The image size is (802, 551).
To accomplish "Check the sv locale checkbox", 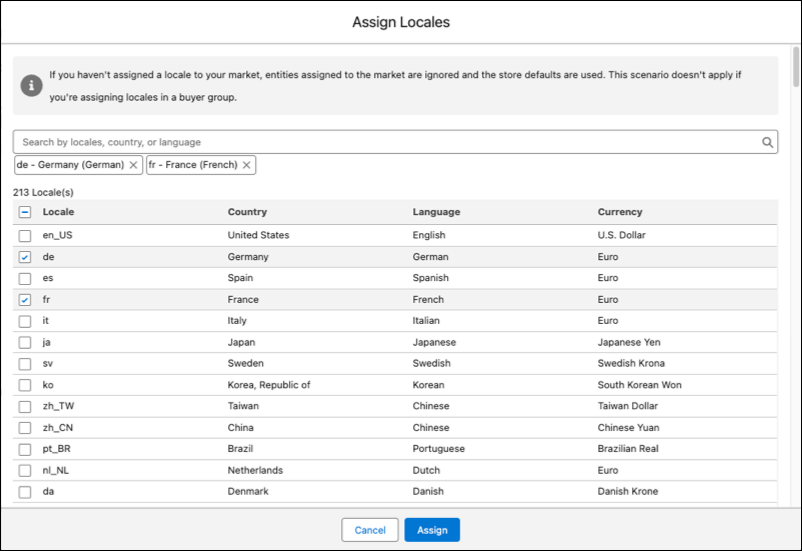I will 25,364.
